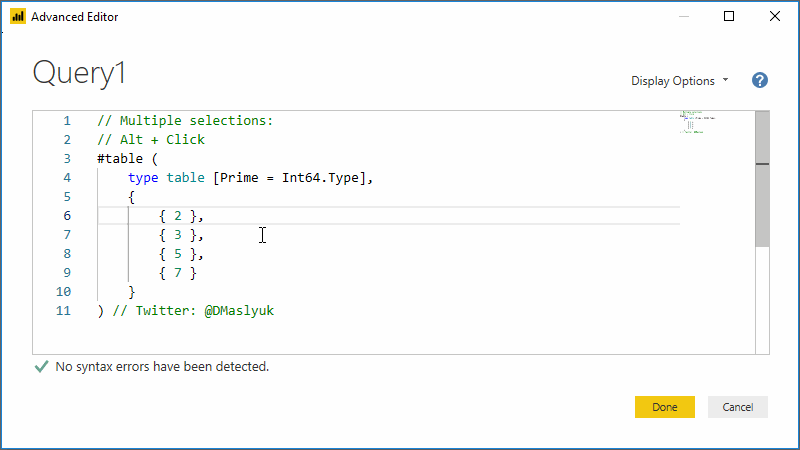
Task: Expand the Display Options dropdown
Action: click(x=680, y=81)
